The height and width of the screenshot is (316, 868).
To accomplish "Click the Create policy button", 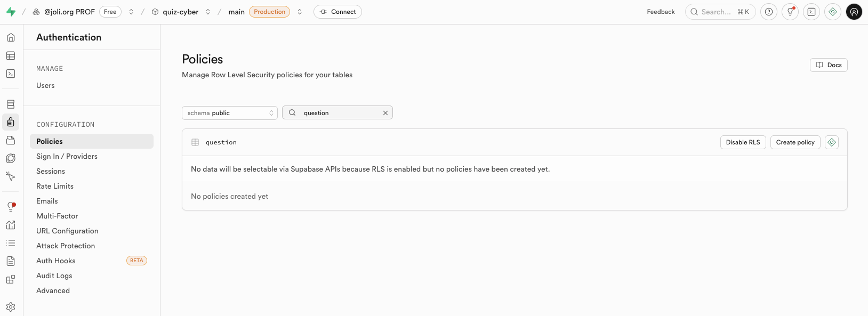I will pos(795,142).
